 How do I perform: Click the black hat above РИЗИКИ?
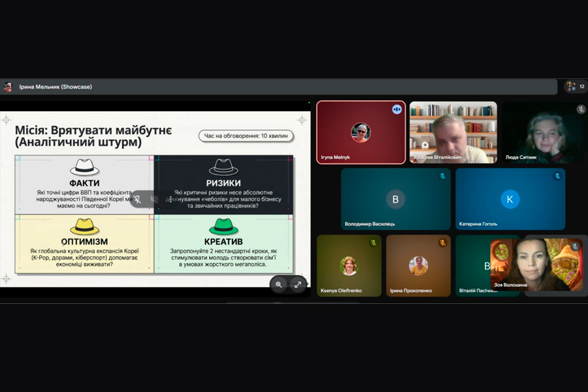click(x=223, y=167)
